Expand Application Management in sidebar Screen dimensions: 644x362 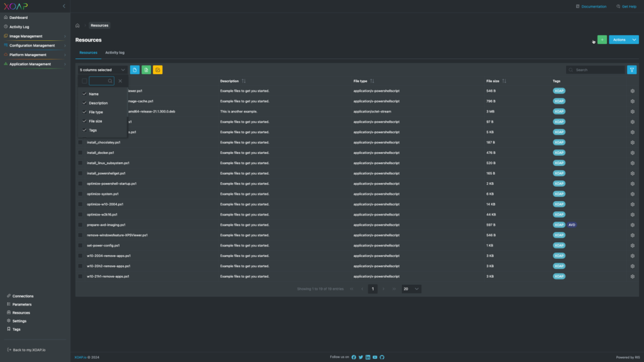tap(35, 64)
